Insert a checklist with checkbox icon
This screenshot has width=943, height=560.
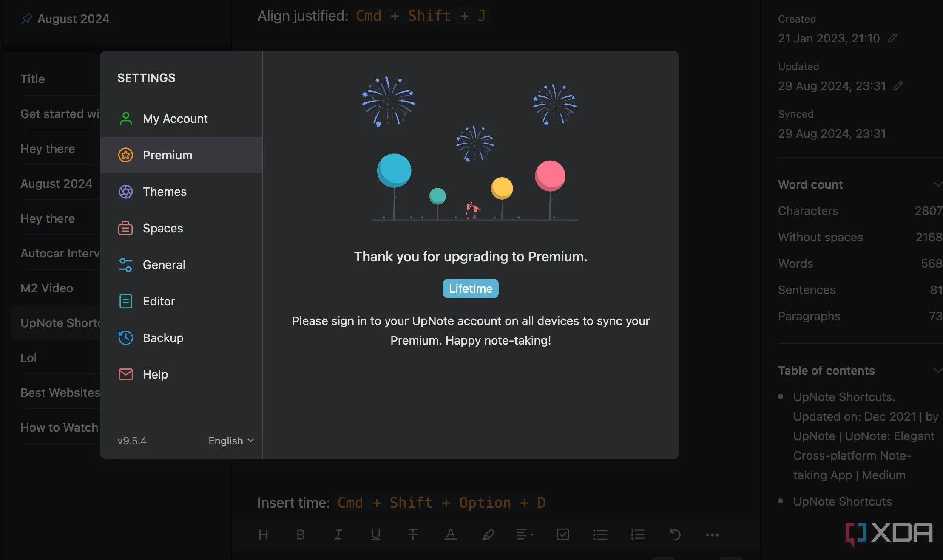tap(563, 535)
